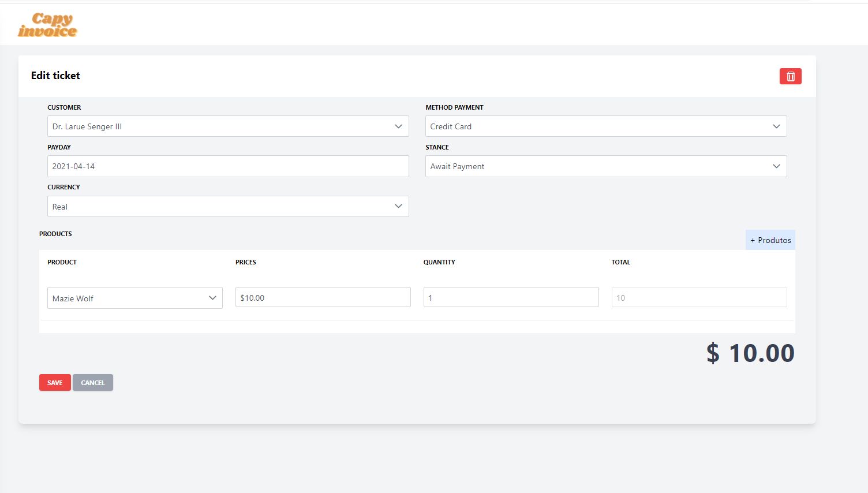The image size is (868, 493).
Task: Open the Customer dropdown
Action: point(227,126)
